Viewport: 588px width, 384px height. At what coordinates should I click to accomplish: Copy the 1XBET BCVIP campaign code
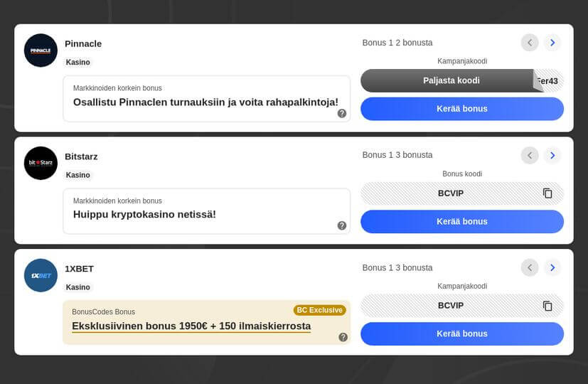tap(547, 306)
